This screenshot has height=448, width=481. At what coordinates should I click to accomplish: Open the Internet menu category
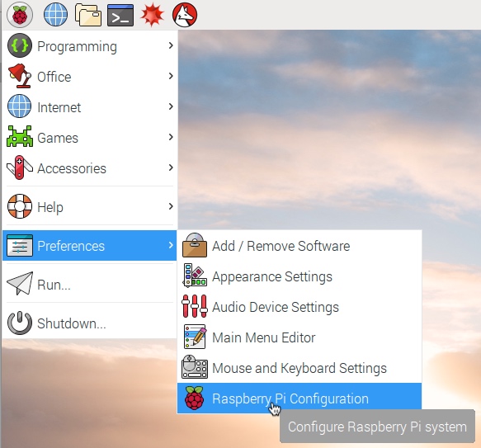90,106
